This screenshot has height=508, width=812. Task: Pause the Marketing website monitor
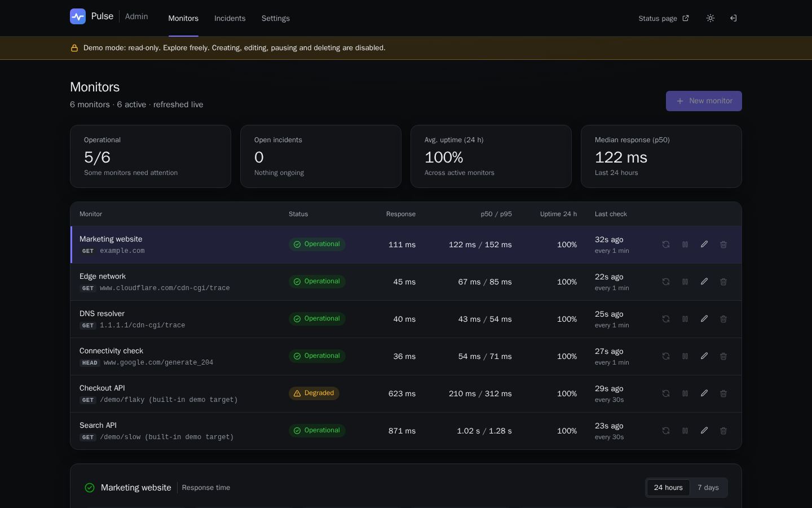click(x=685, y=244)
